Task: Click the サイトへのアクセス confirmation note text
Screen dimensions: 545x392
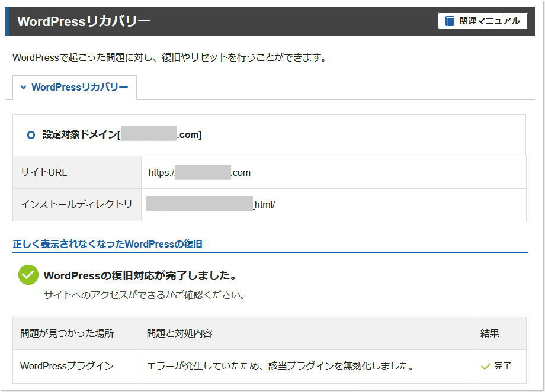Action: 145,294
